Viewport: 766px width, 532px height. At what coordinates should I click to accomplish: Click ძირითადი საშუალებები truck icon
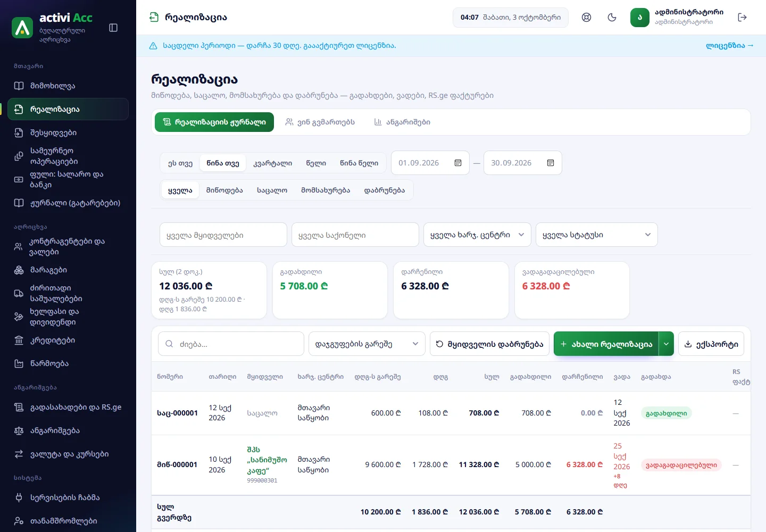(x=19, y=293)
